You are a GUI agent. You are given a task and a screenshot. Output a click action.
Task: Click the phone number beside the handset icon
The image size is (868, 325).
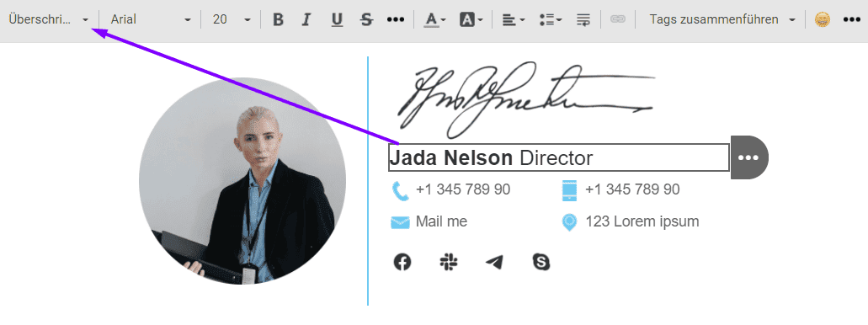point(463,190)
